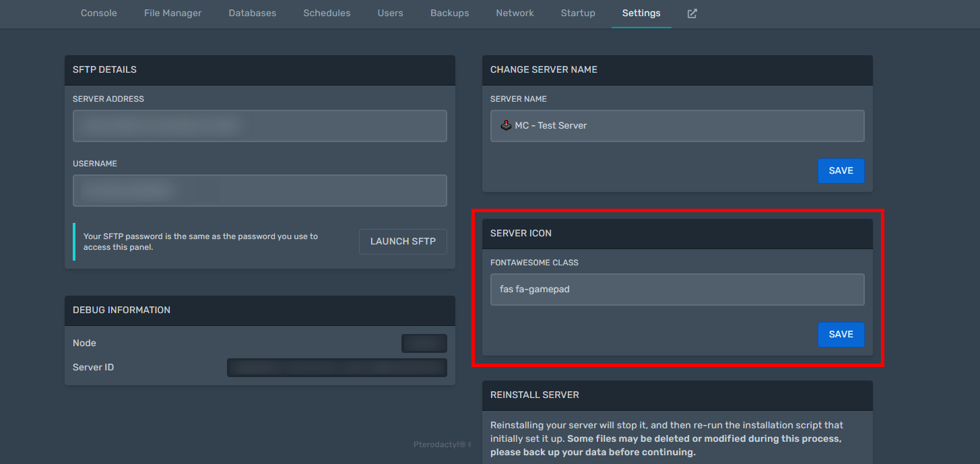Click the gamepad icon beside MC - Test Server
This screenshot has height=464, width=980.
coord(506,125)
